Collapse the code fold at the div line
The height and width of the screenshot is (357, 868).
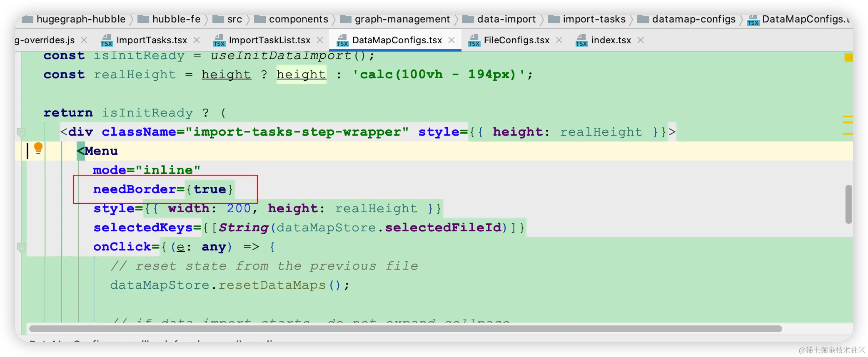(21, 132)
